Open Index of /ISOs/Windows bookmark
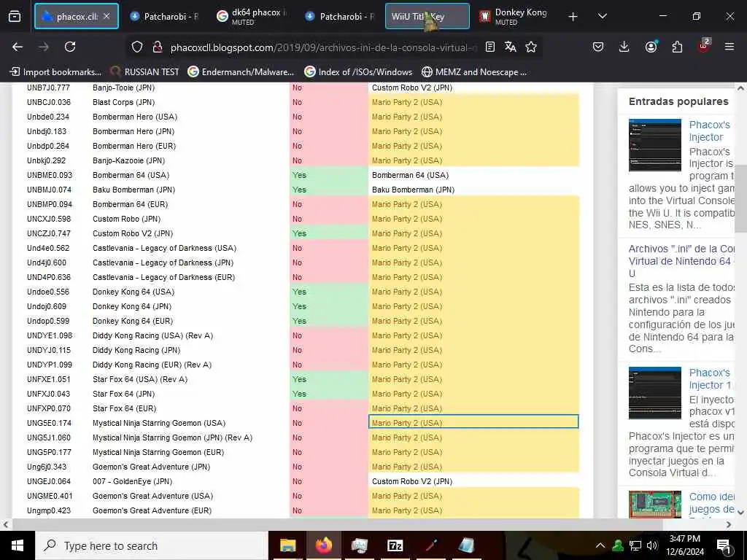The width and height of the screenshot is (747, 560). tap(359, 72)
